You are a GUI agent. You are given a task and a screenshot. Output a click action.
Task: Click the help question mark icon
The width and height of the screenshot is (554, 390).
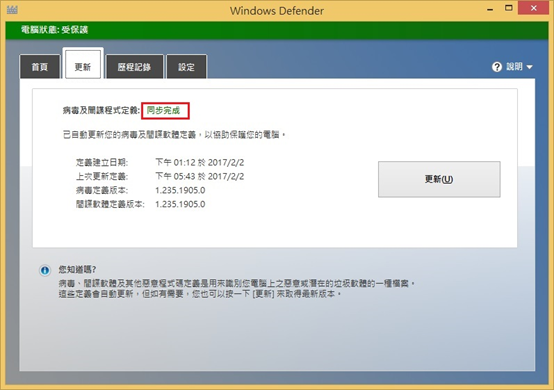coord(497,67)
